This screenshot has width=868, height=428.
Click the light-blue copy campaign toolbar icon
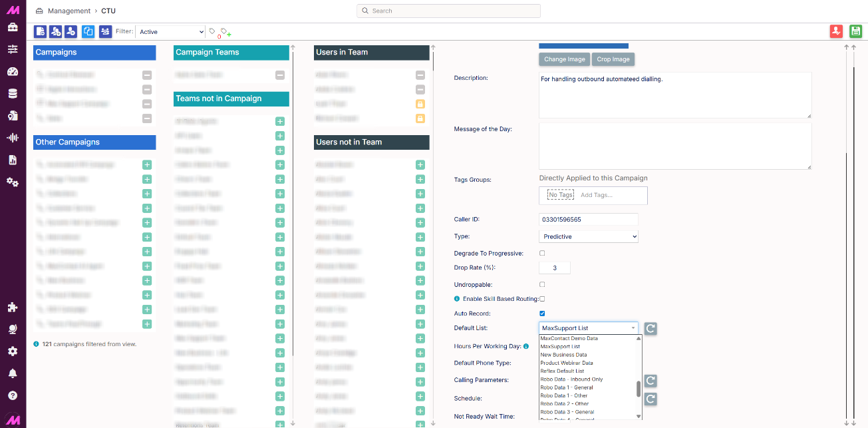click(x=88, y=31)
